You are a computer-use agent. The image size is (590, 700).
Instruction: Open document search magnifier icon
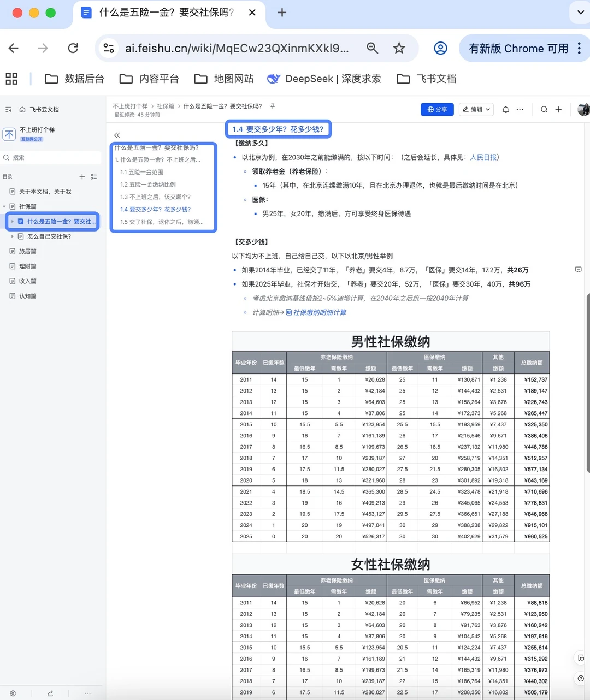coord(544,109)
